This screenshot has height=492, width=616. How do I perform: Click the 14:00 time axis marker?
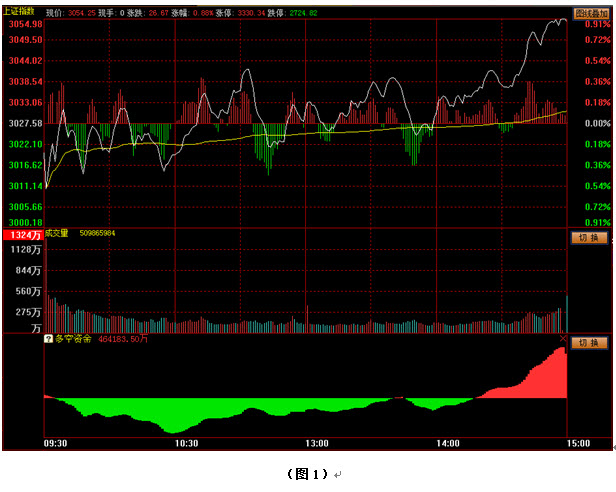click(447, 442)
